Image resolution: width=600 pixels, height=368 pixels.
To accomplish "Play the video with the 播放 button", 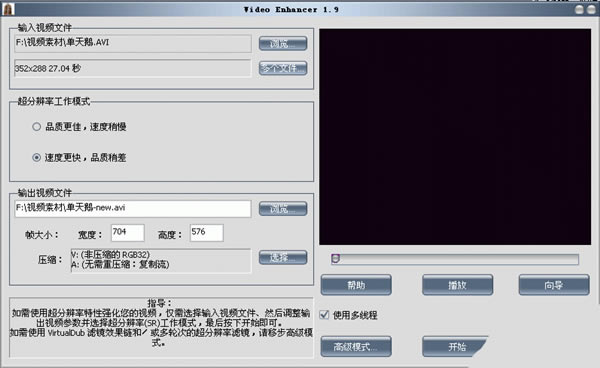I will tap(457, 285).
